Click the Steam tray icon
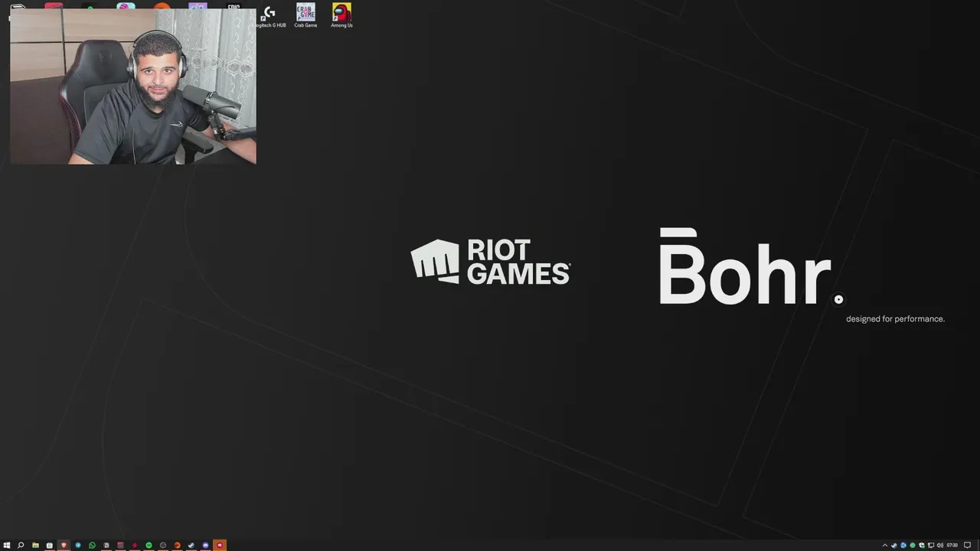The height and width of the screenshot is (551, 980). point(894,546)
